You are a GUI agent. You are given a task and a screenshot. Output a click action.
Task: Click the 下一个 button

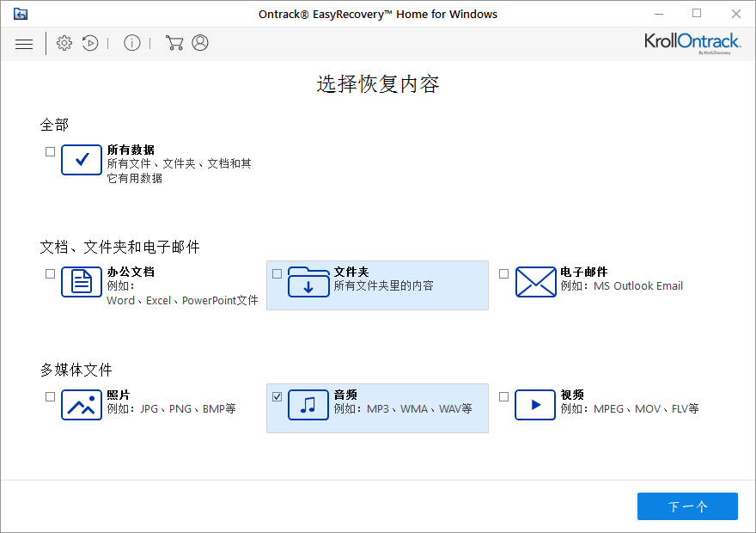click(687, 506)
